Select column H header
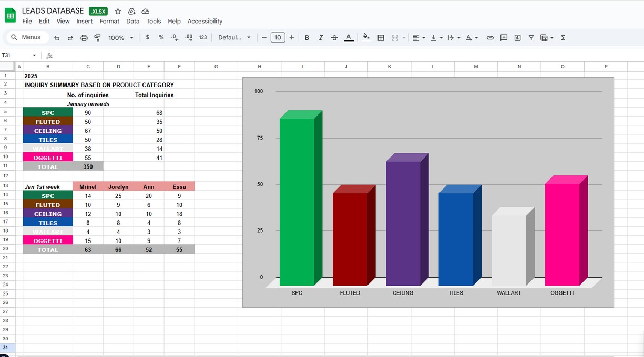 (259, 67)
